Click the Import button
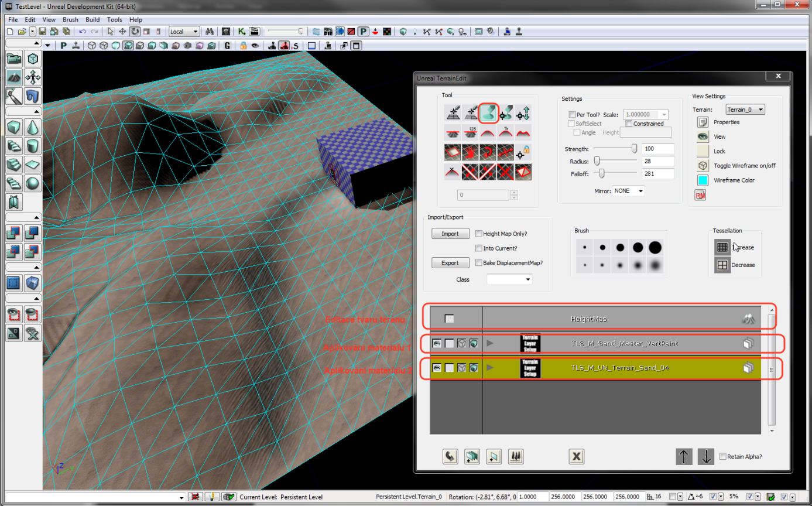 pyautogui.click(x=450, y=234)
